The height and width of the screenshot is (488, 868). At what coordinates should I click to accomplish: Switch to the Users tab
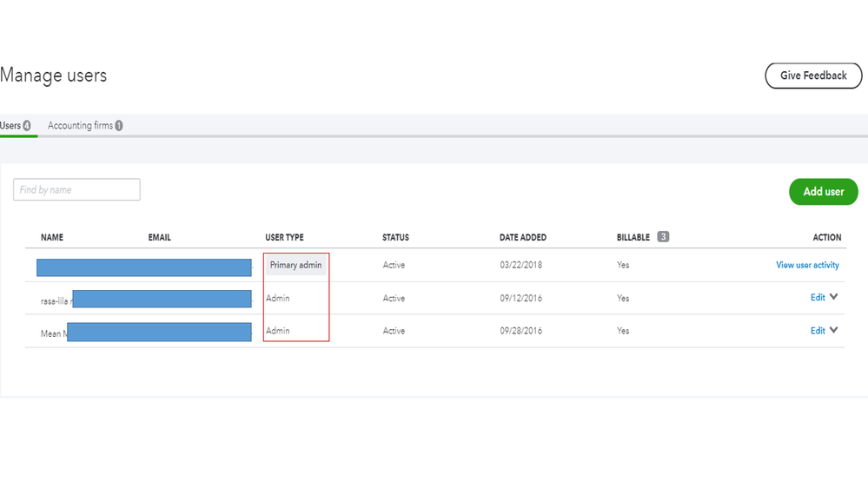[x=15, y=126]
